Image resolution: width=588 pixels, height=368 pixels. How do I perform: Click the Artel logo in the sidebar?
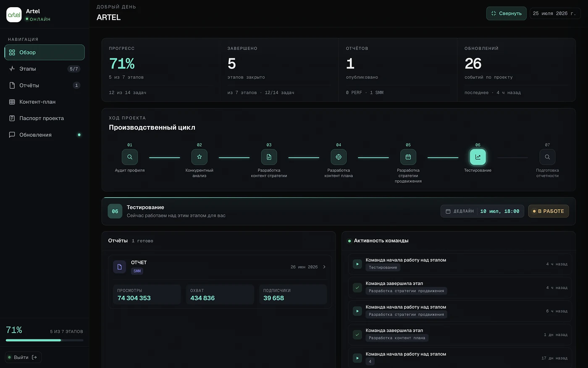[x=14, y=15]
